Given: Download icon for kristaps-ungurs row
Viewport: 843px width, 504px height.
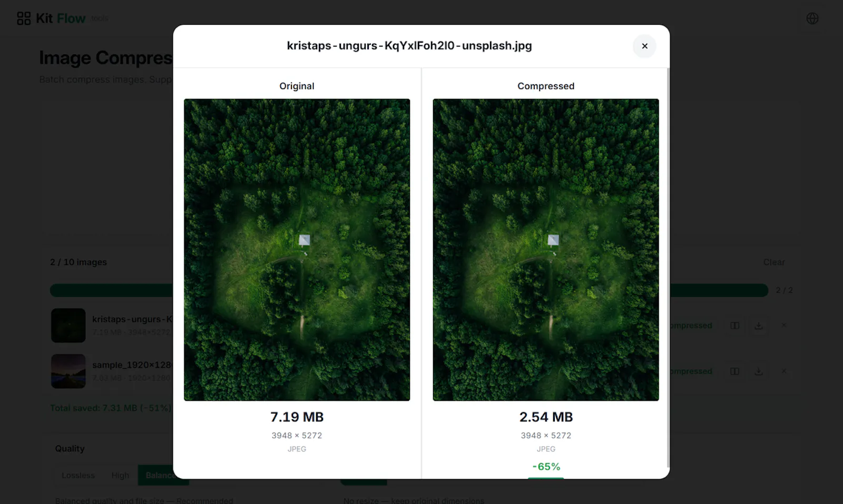Looking at the screenshot, I should (759, 325).
